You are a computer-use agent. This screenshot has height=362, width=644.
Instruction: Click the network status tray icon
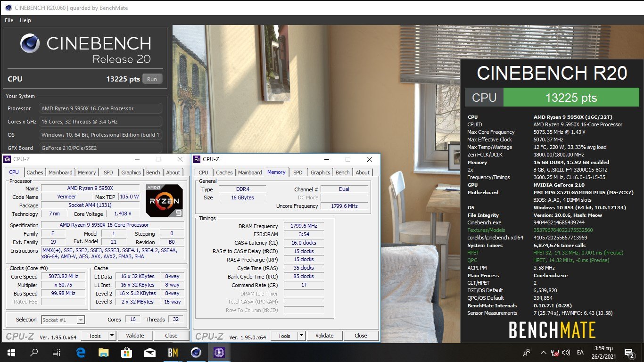(555, 353)
